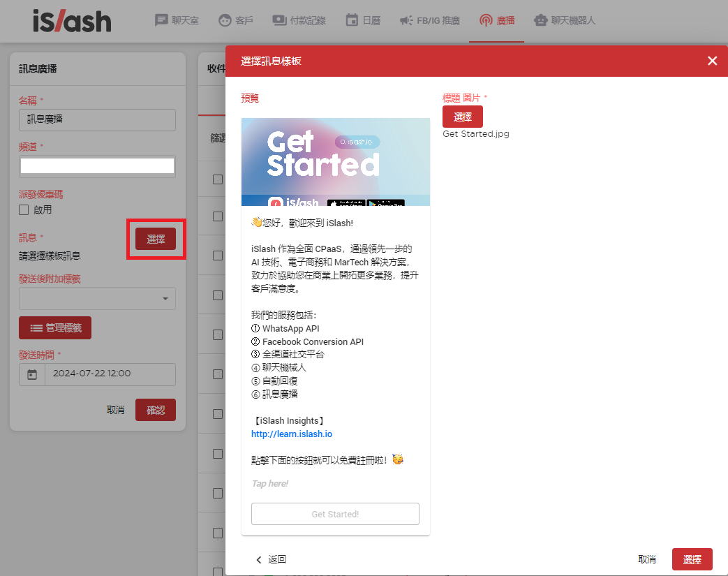Click the 付款記錄 payment records icon
Image resolution: width=728 pixels, height=576 pixels.
point(279,20)
